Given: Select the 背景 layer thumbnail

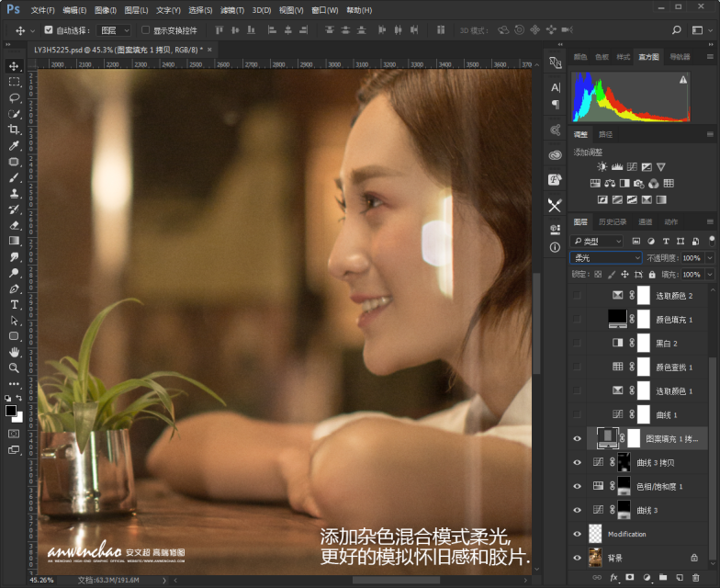Looking at the screenshot, I should (x=595, y=558).
